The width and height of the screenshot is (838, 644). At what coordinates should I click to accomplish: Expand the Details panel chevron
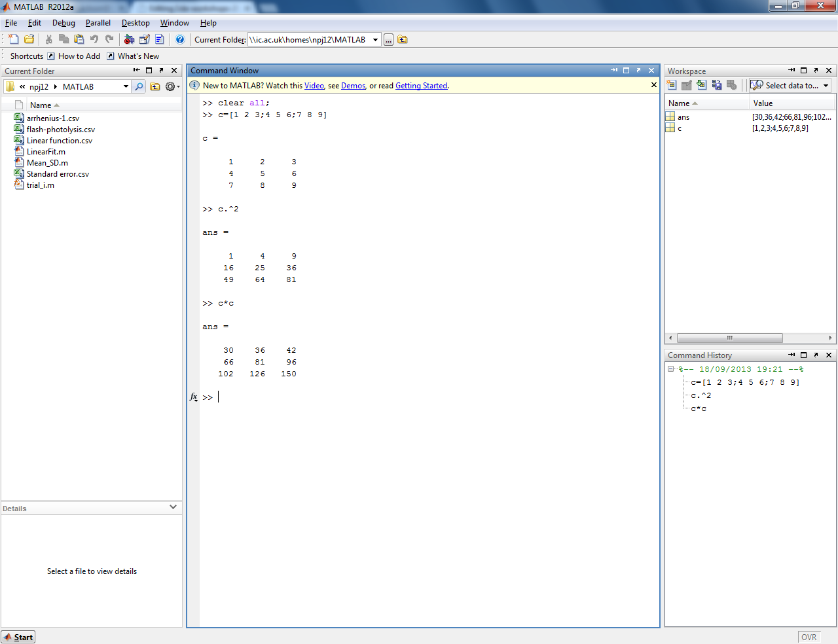point(173,507)
